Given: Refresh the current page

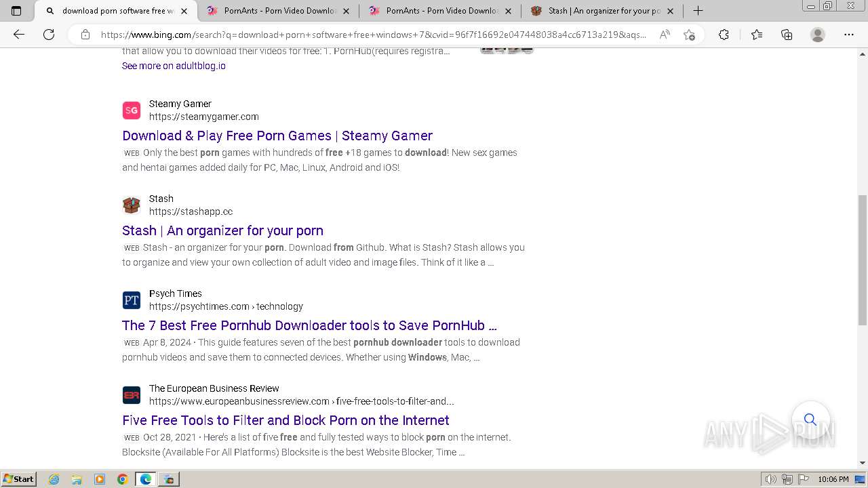Looking at the screenshot, I should coord(49,35).
